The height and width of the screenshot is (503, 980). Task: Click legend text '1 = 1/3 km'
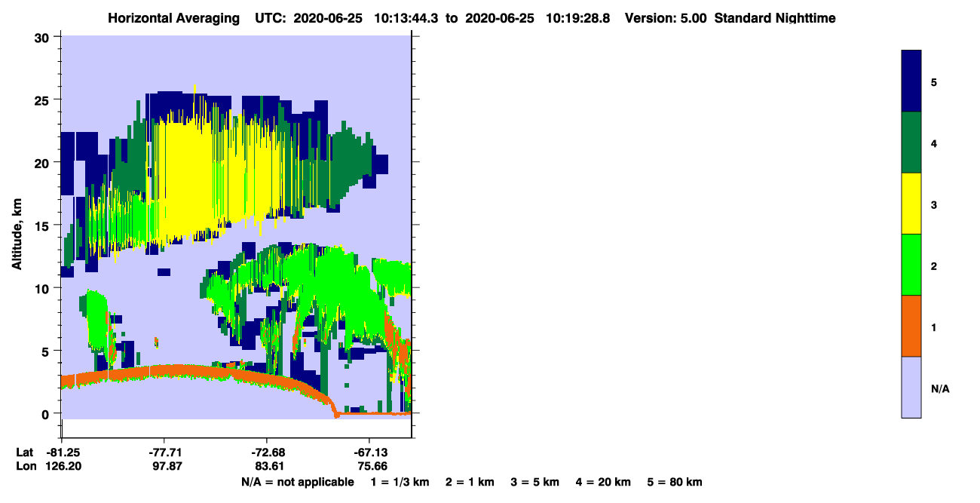(x=401, y=482)
